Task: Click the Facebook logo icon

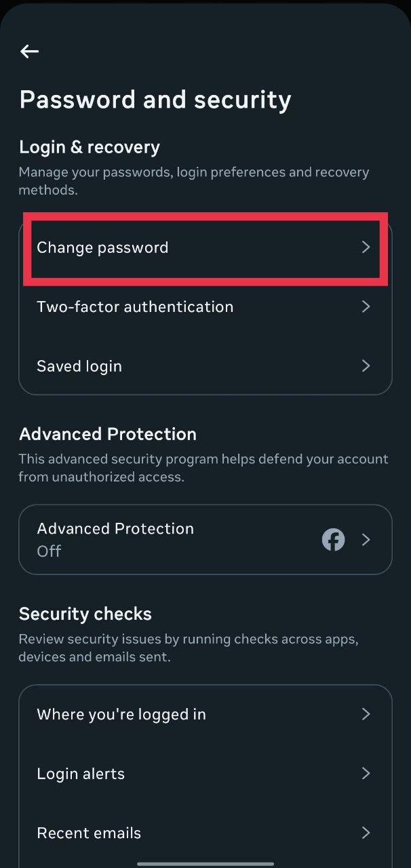Action: (x=333, y=540)
